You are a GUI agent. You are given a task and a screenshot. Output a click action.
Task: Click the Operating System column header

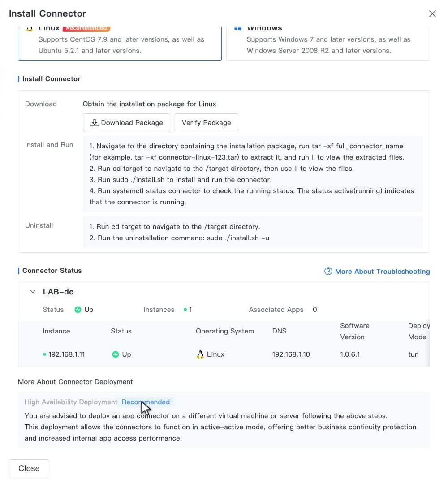click(x=225, y=331)
